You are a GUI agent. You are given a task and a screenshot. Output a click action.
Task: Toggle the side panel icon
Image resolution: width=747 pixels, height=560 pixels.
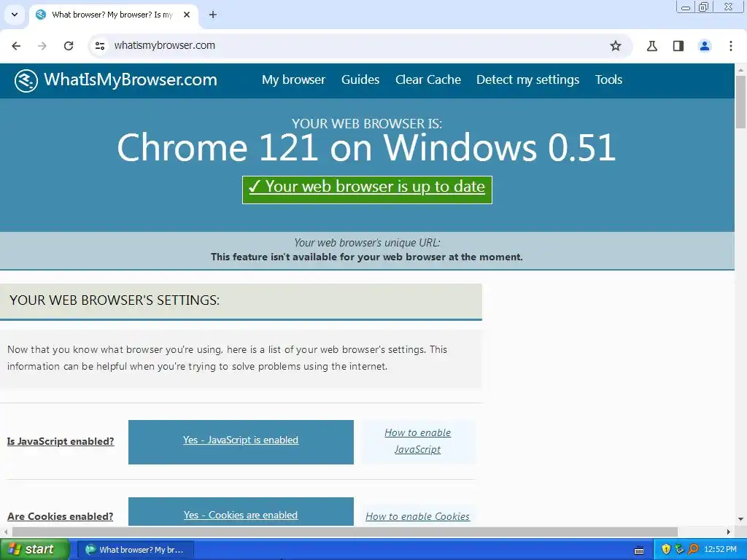tap(678, 46)
